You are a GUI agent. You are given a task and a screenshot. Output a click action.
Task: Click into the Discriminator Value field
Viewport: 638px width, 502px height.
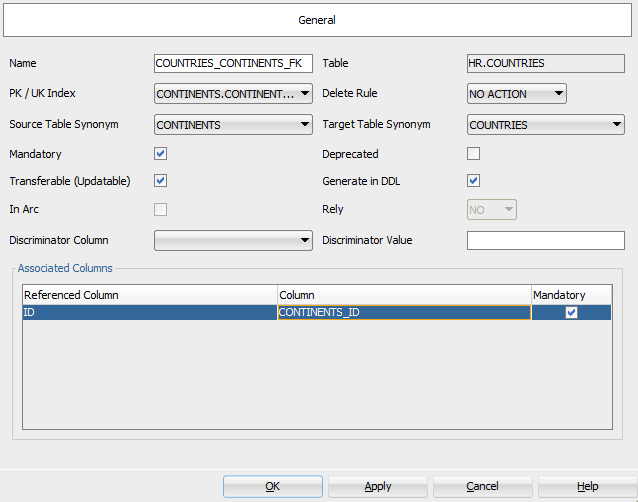click(546, 240)
